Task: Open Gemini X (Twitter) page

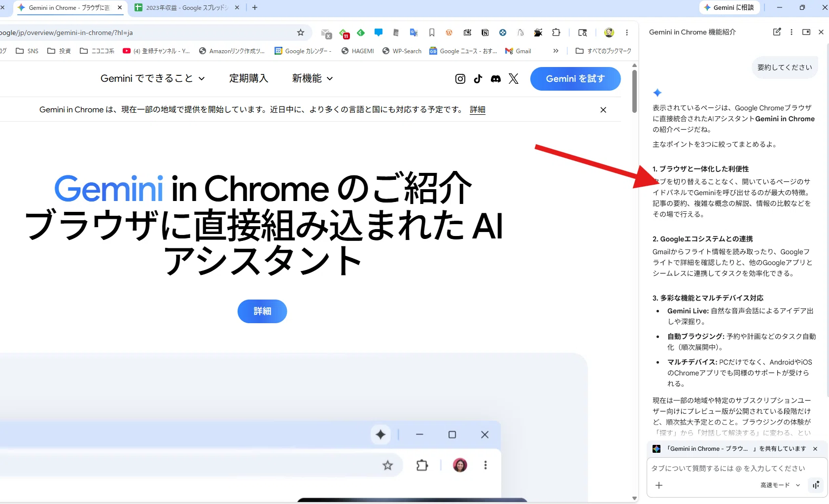Action: coord(514,79)
